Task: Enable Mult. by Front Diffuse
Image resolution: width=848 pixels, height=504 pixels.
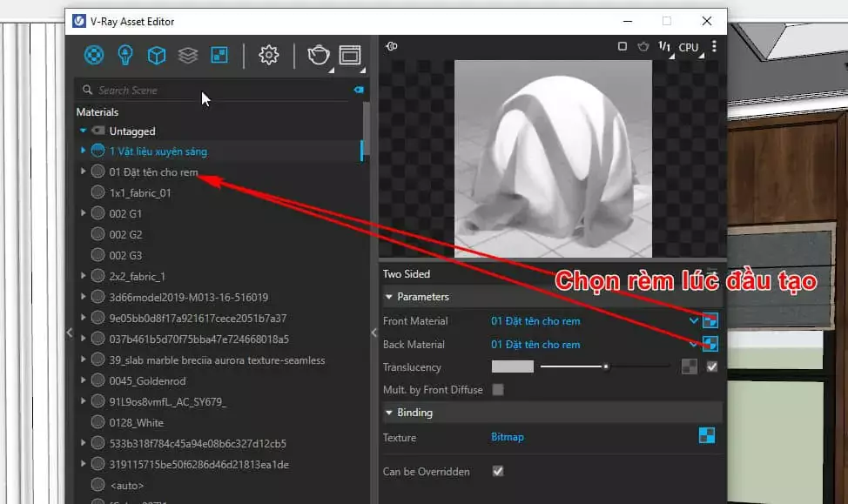Action: pyautogui.click(x=499, y=390)
